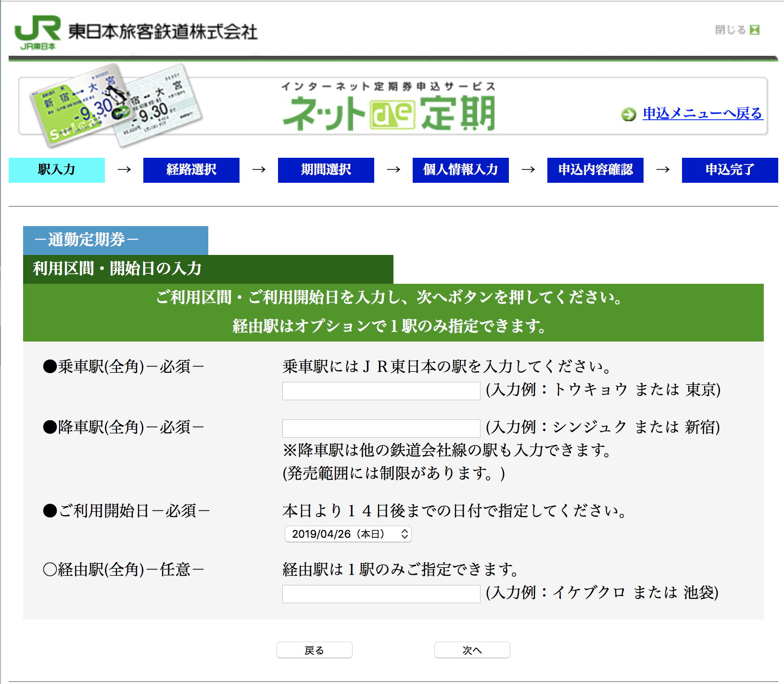Open the start date dropdown 2019/04/26
Image resolution: width=784 pixels, height=684 pixels.
tap(348, 534)
